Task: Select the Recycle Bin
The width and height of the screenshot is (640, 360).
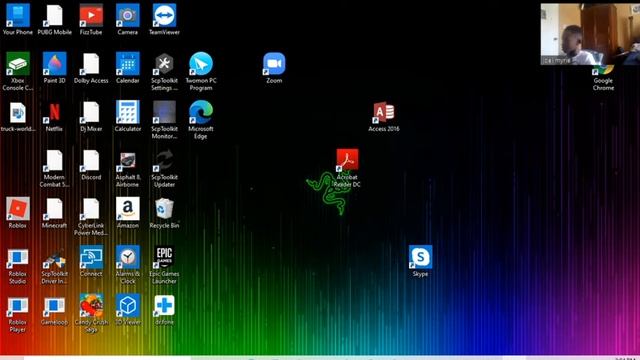Action: coord(164,209)
